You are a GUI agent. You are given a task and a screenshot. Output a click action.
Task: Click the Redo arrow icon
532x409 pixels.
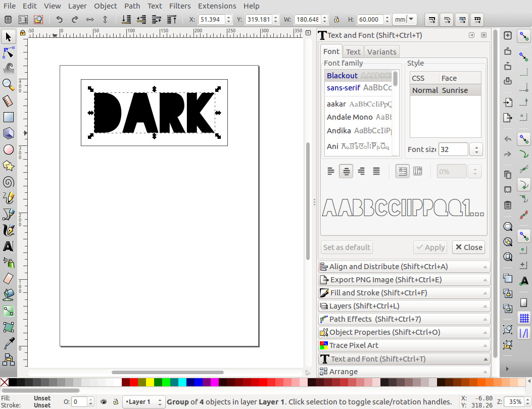click(x=75, y=20)
